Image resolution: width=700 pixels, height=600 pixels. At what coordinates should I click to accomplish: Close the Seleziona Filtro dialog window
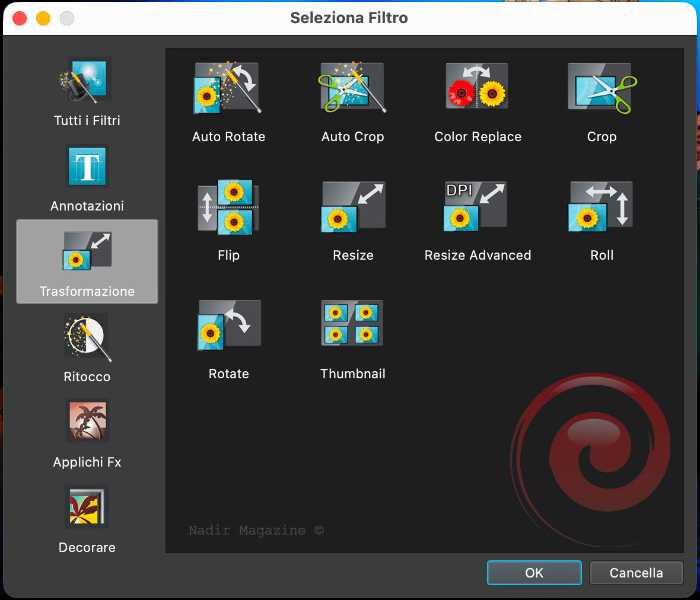[x=20, y=18]
